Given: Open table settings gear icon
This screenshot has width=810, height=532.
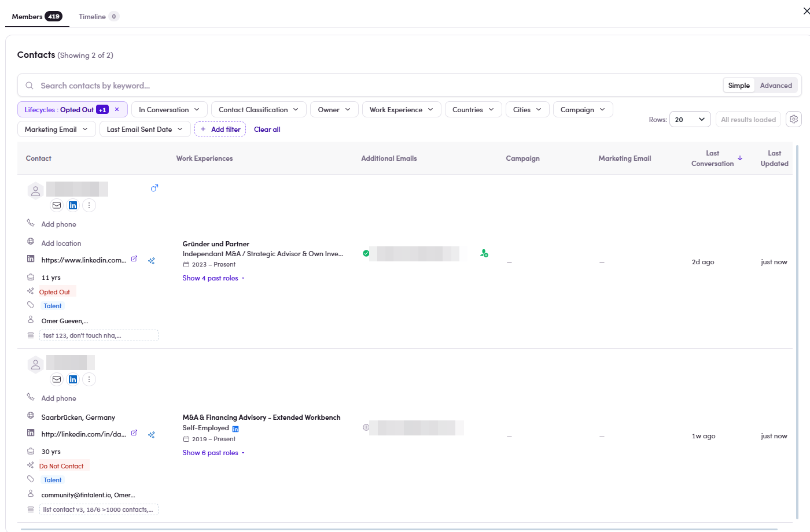Looking at the screenshot, I should (794, 119).
